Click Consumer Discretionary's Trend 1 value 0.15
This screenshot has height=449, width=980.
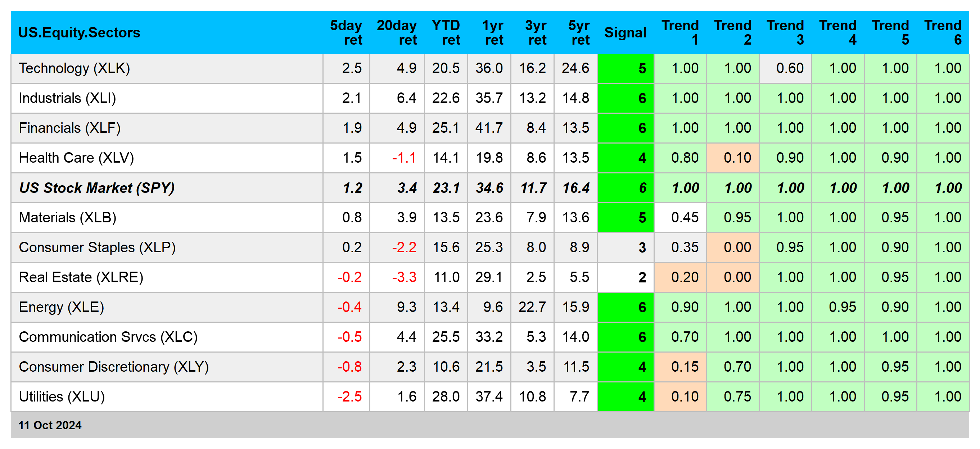click(x=680, y=367)
